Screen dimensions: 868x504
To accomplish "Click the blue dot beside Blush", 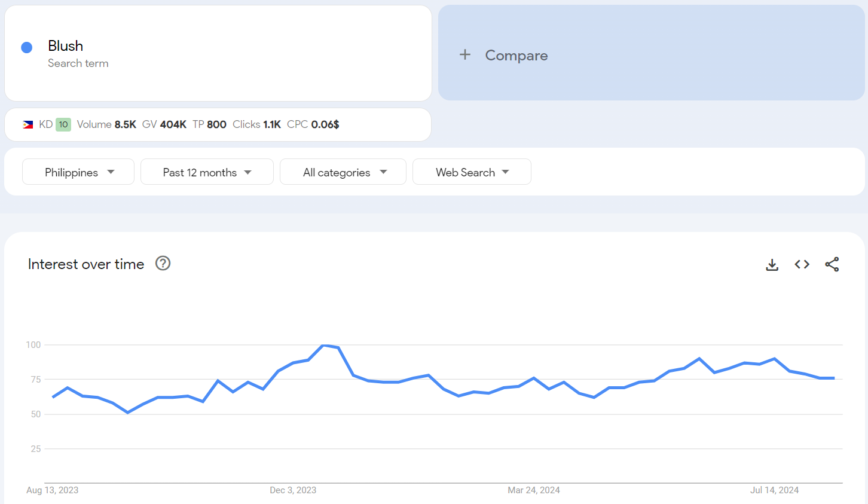I will [26, 48].
